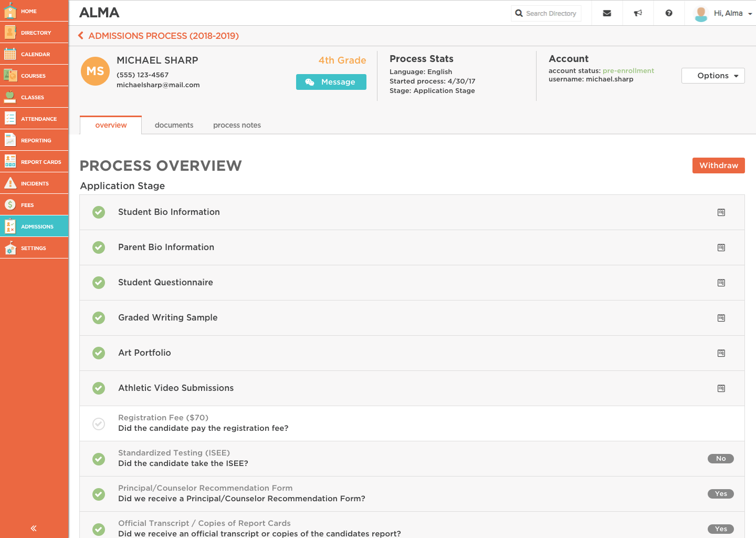Click the Withdraw button
Screen dimensions: 756x538
coord(718,165)
